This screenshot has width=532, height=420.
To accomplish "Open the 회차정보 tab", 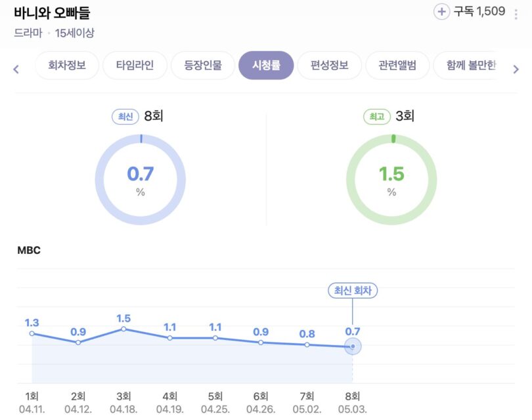I will point(67,66).
